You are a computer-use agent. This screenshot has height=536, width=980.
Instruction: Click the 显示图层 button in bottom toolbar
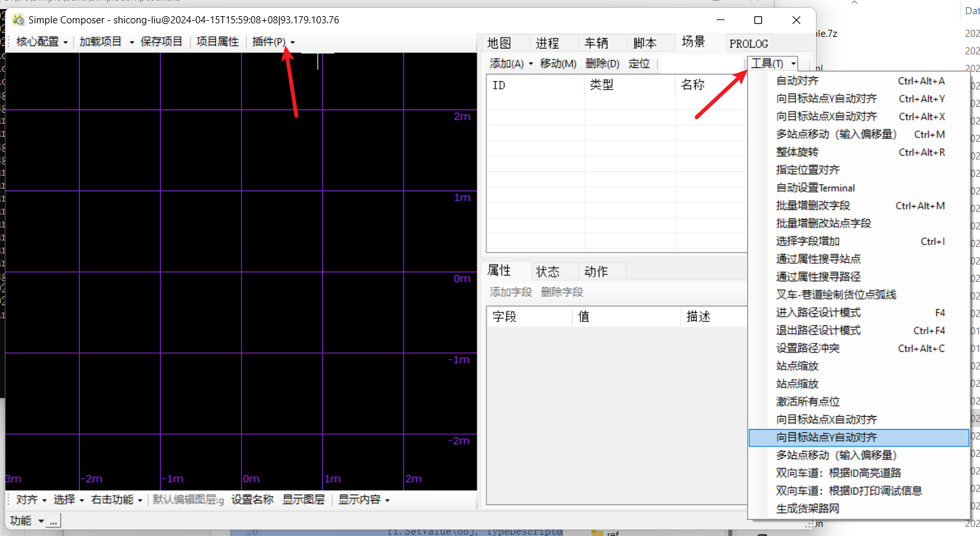point(304,500)
